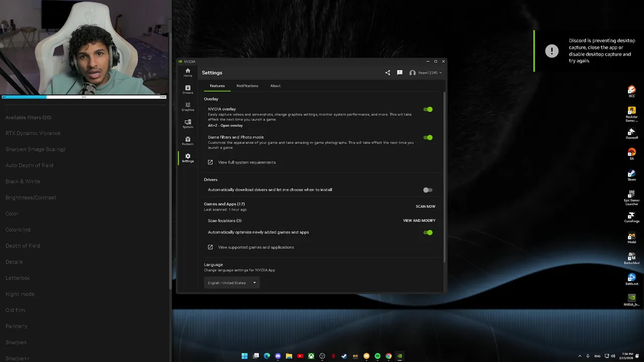Open Google Chrome from the taskbar
This screenshot has height=362, width=644.
(x=388, y=356)
